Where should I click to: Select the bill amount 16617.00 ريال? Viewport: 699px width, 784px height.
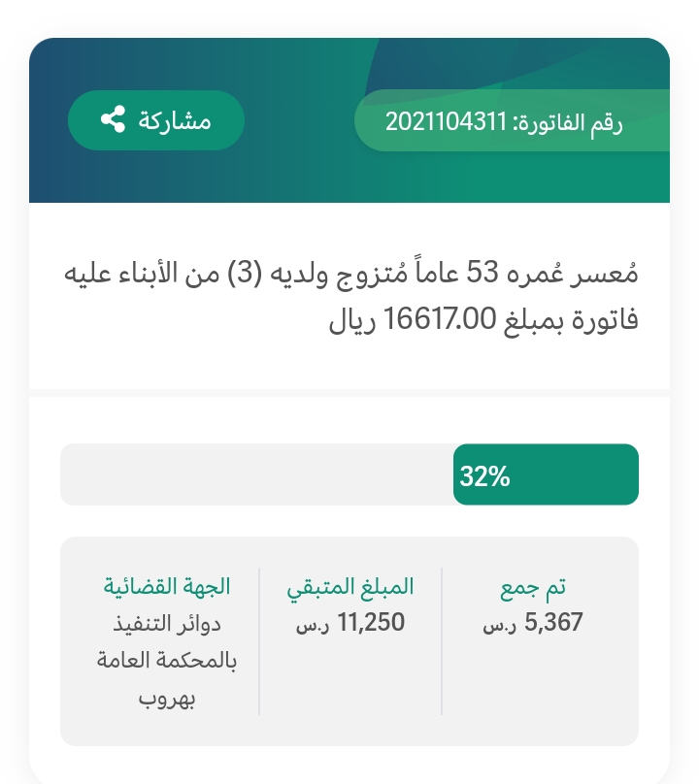(x=414, y=319)
